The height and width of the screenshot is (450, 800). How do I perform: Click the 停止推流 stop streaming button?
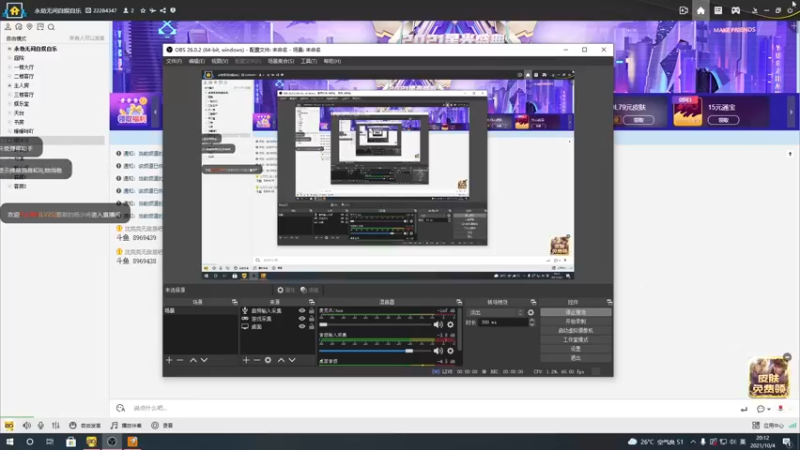click(576, 312)
